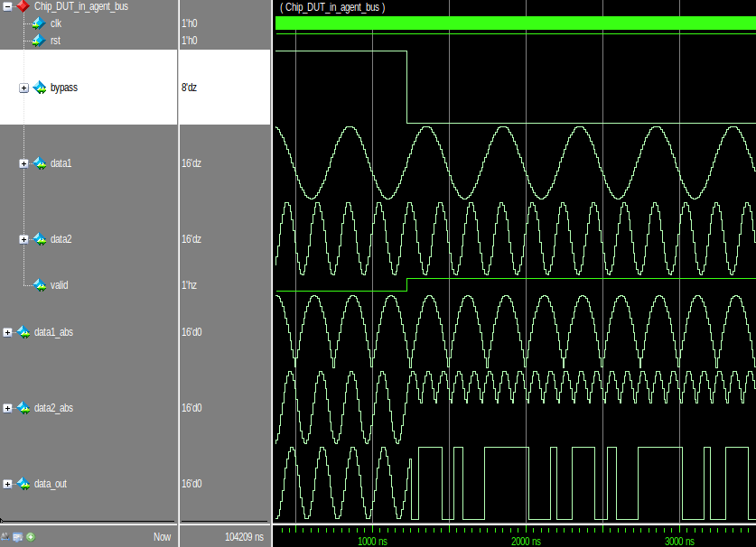This screenshot has height=547, width=756.
Task: Click the data_out signal icon
Action: click(x=23, y=483)
